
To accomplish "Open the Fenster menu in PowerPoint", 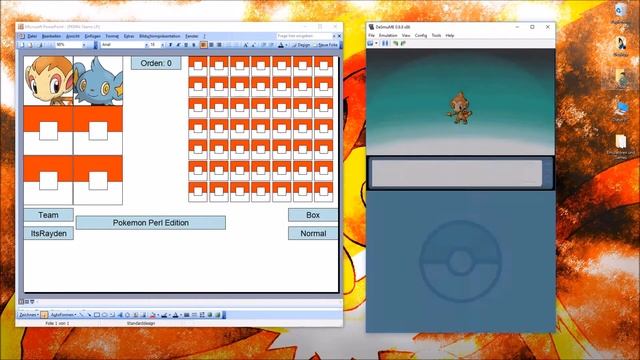I will (191, 36).
